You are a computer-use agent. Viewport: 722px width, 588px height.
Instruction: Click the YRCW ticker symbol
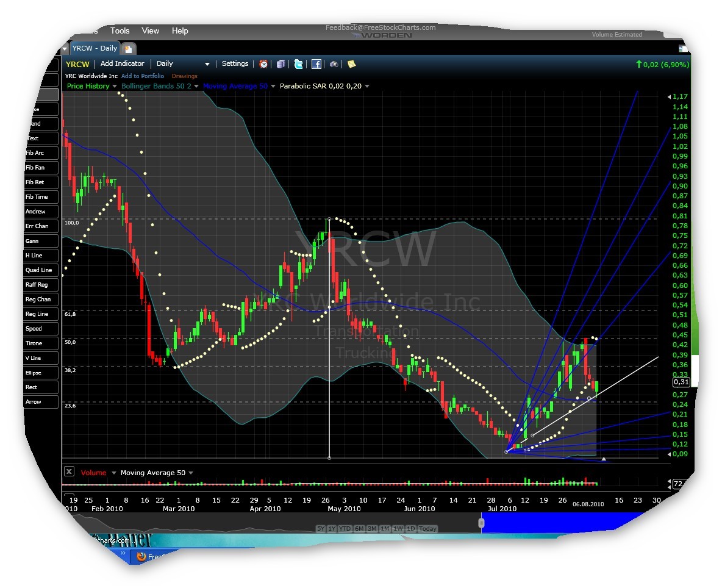(x=77, y=65)
